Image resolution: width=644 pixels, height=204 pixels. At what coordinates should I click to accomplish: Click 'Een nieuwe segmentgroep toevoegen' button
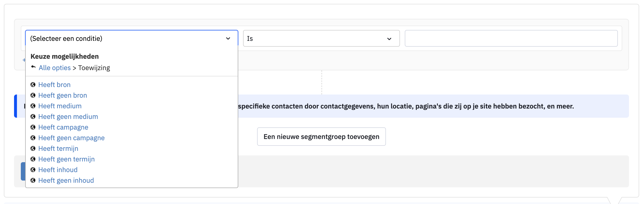coord(321,137)
